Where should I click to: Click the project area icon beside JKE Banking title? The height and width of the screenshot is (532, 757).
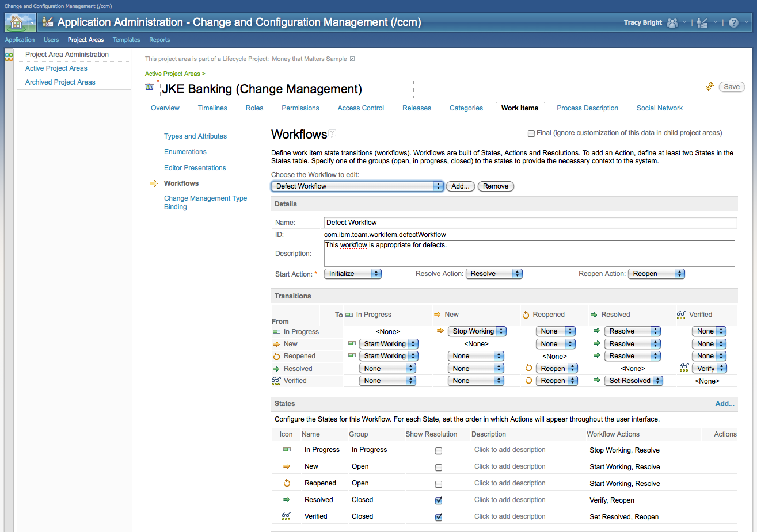click(x=150, y=87)
